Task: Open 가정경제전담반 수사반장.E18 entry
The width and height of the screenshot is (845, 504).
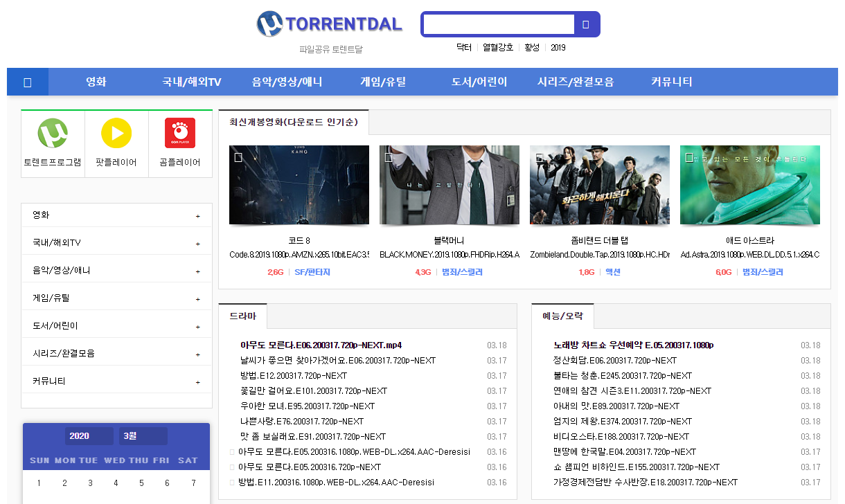Action: [x=646, y=482]
